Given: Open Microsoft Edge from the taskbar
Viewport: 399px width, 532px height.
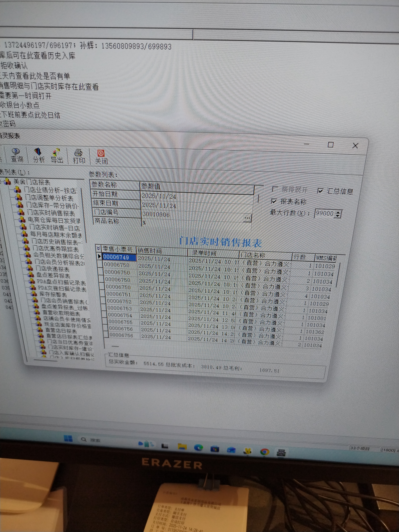Looking at the screenshot, I should (x=199, y=448).
